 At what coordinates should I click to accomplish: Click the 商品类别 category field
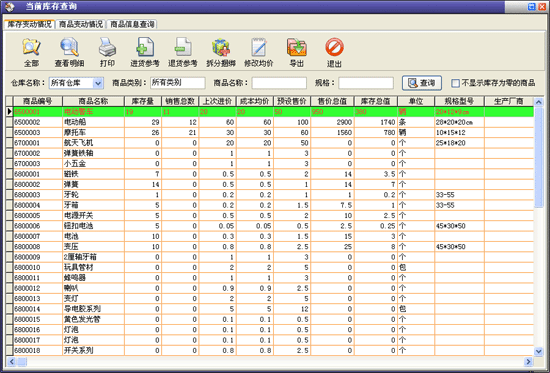pos(178,83)
